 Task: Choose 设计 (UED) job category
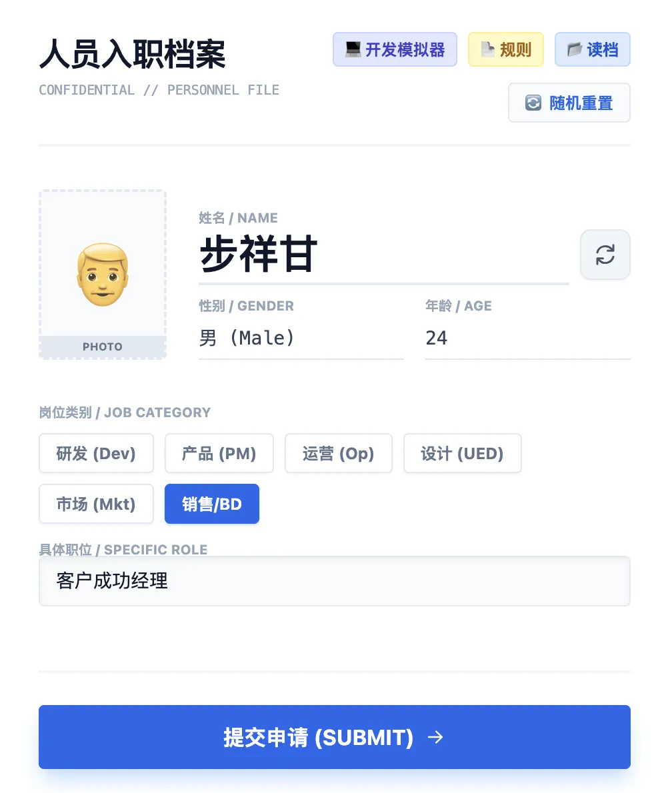tap(462, 454)
